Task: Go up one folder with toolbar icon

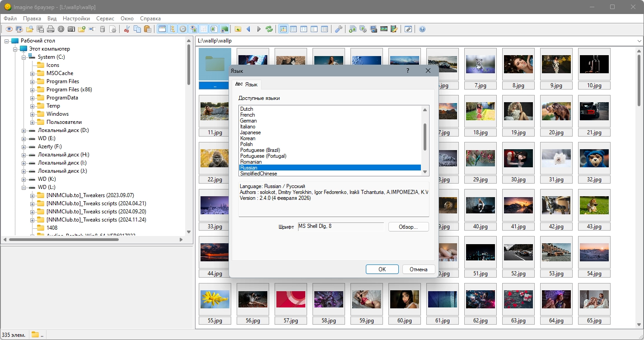Action: [x=238, y=29]
